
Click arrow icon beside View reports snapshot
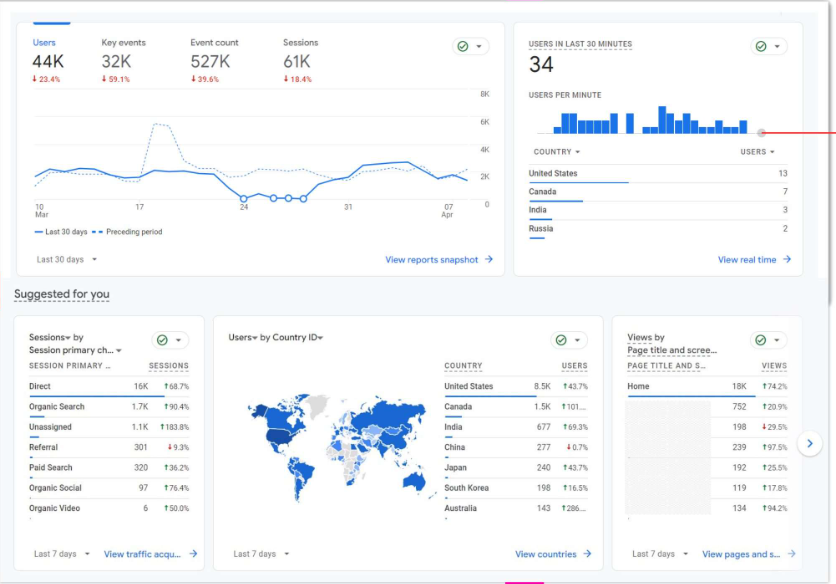pyautogui.click(x=489, y=260)
